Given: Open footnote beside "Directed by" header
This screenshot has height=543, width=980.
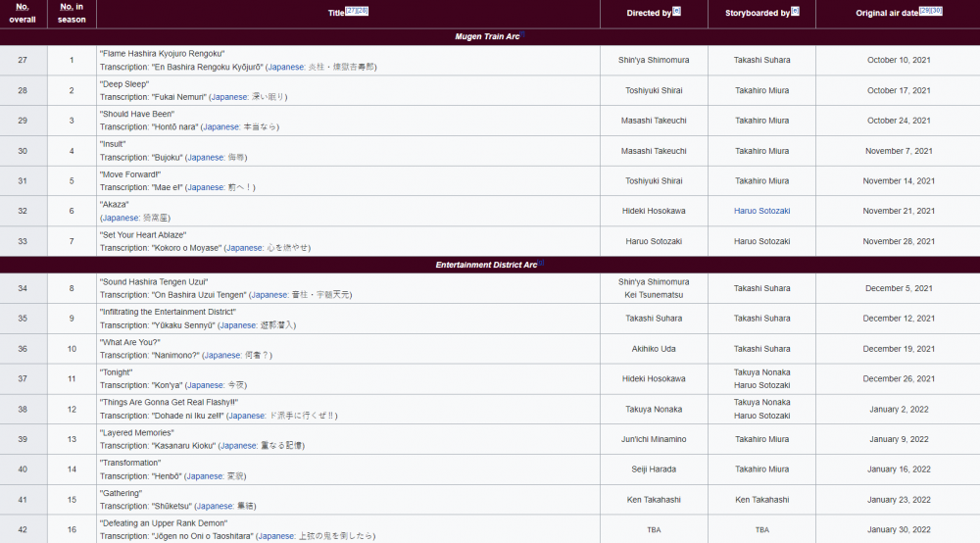Looking at the screenshot, I should point(676,11).
